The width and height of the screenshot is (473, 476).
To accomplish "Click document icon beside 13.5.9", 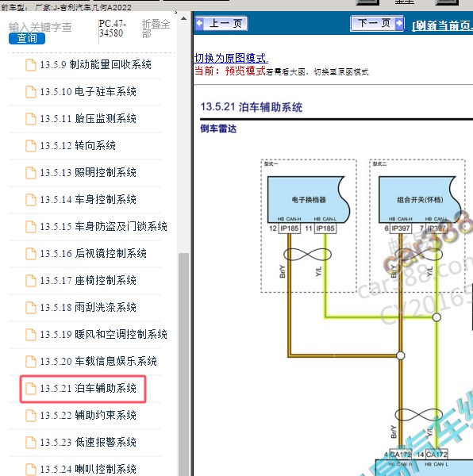I will [x=31, y=65].
